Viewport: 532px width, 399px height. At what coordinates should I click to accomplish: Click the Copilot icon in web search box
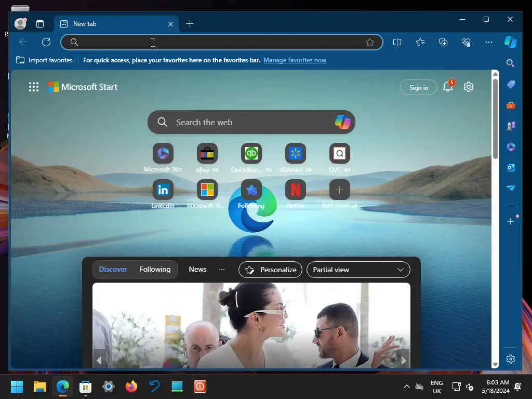click(x=342, y=122)
